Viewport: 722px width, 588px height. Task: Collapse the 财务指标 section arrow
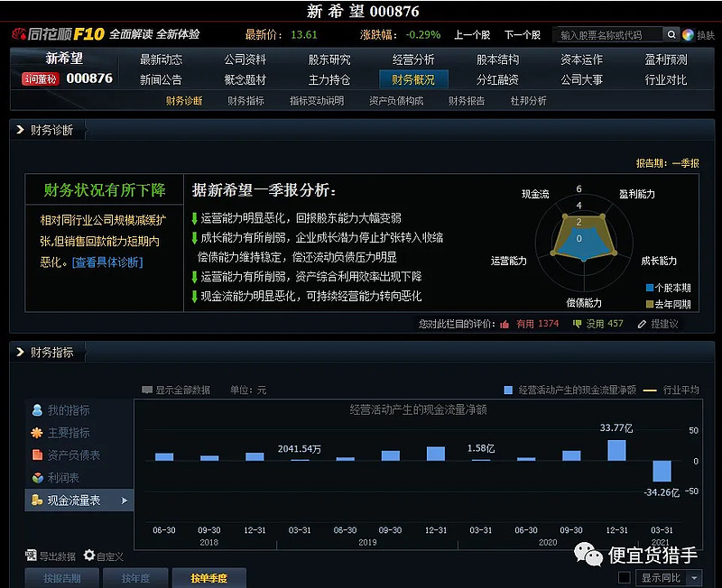pyautogui.click(x=20, y=352)
